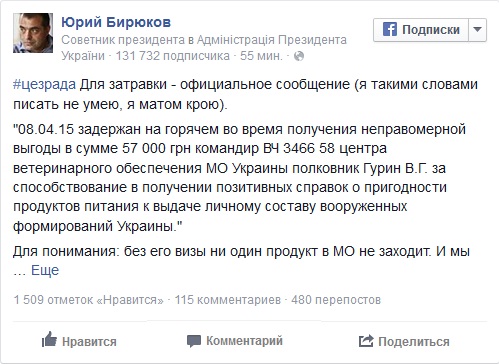The height and width of the screenshot is (364, 499).
Task: Click the globe public visibility icon
Action: [299, 56]
